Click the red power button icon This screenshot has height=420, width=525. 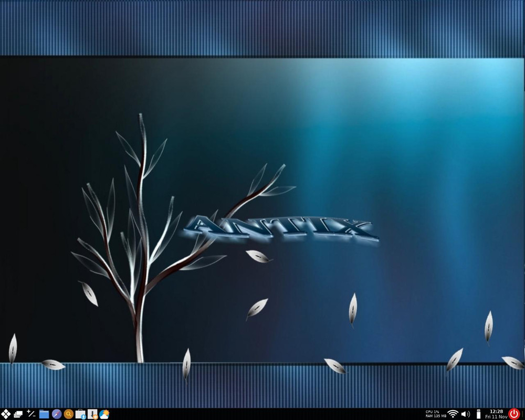(x=514, y=414)
